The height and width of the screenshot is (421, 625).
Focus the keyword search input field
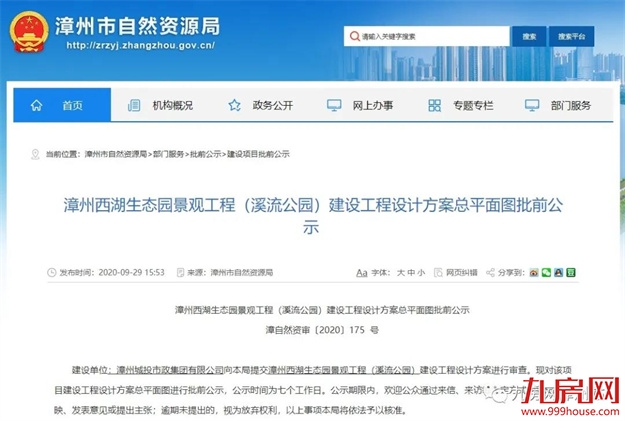(x=426, y=36)
